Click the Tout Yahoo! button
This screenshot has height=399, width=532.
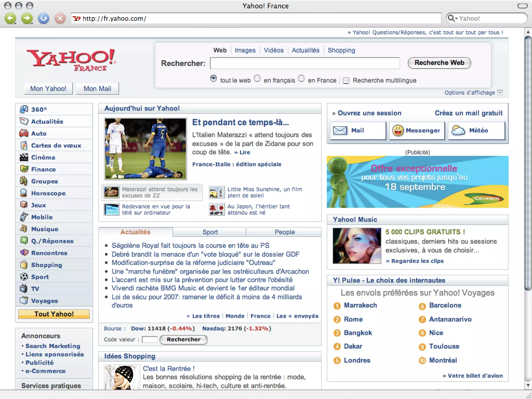[x=54, y=314]
